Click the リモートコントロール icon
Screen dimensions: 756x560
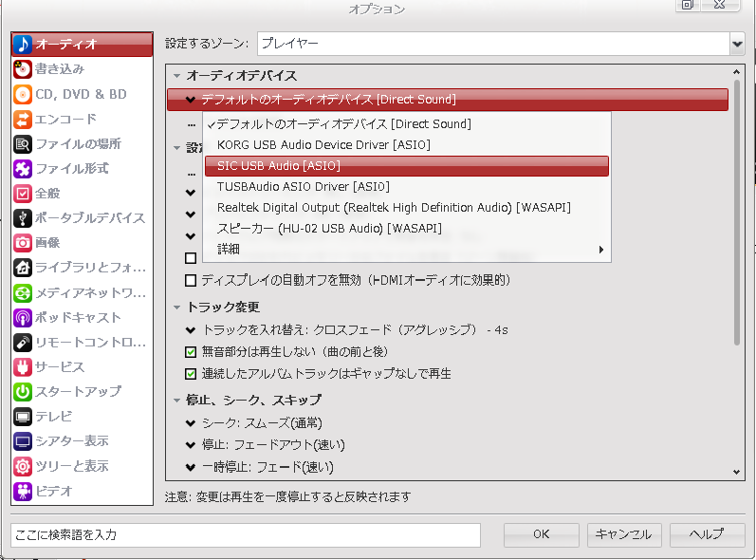pyautogui.click(x=23, y=342)
